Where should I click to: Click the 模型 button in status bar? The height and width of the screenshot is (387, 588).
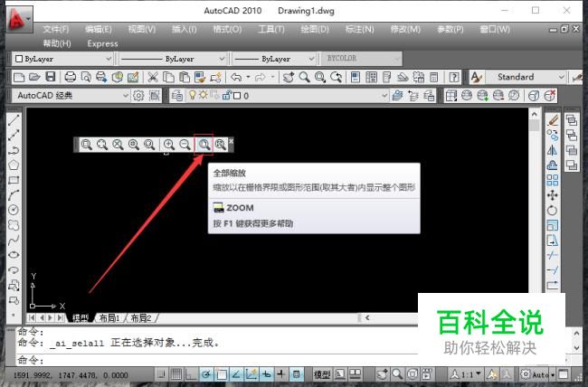tap(322, 373)
